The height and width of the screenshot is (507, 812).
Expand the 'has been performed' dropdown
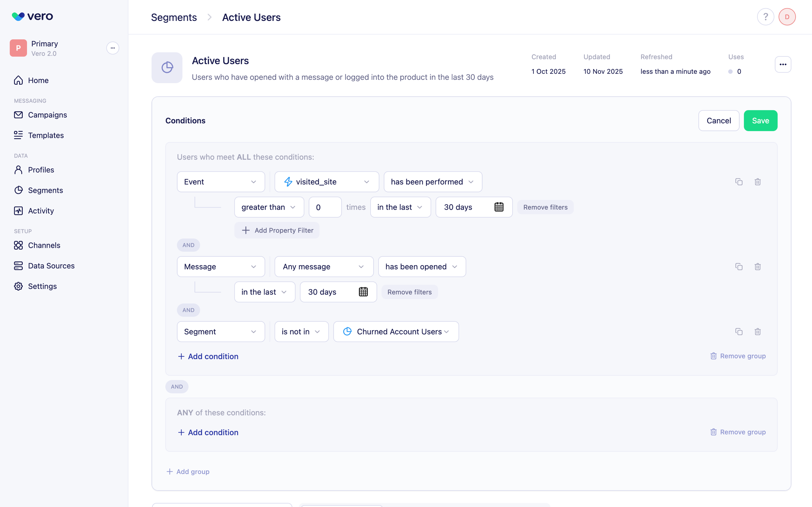click(433, 182)
